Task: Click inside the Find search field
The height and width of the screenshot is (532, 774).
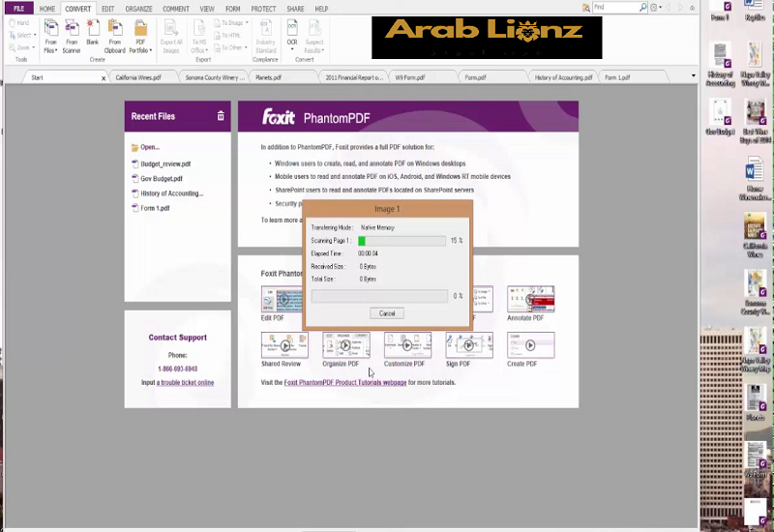Action: (615, 7)
